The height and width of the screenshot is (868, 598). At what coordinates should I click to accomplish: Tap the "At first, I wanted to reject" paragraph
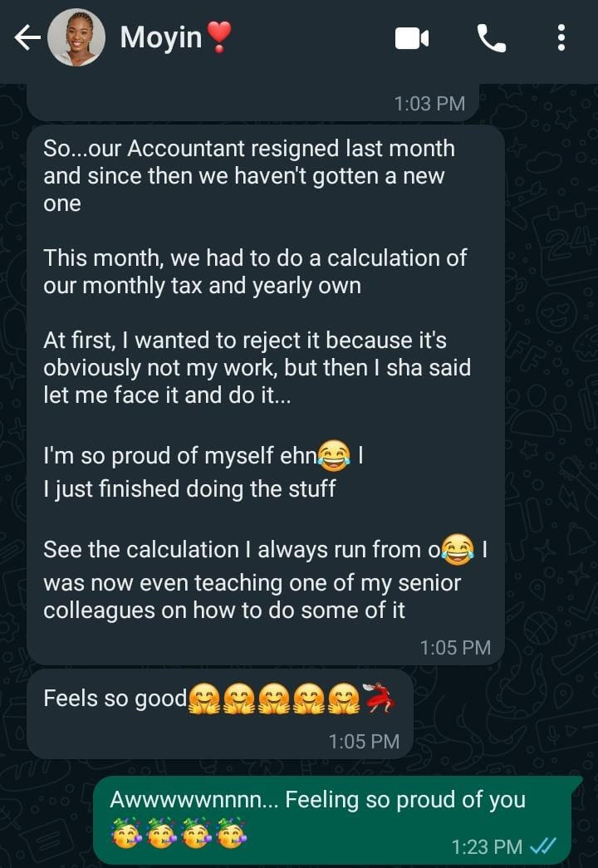255,366
